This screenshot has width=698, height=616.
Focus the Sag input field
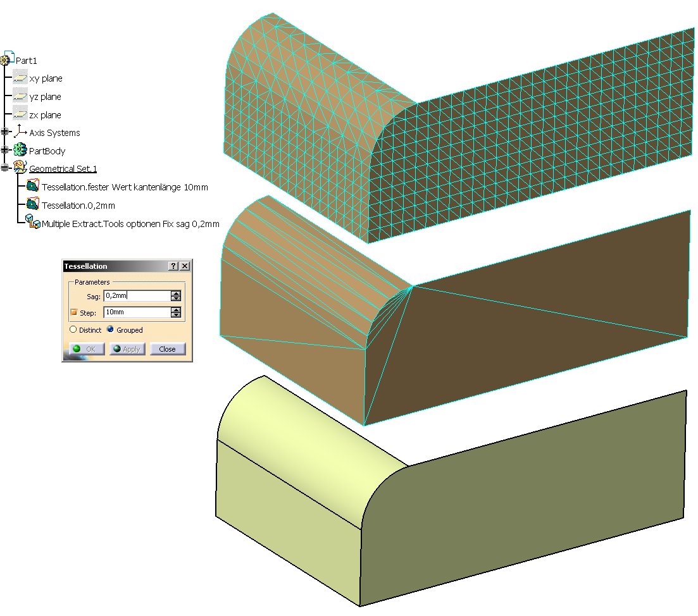click(137, 296)
